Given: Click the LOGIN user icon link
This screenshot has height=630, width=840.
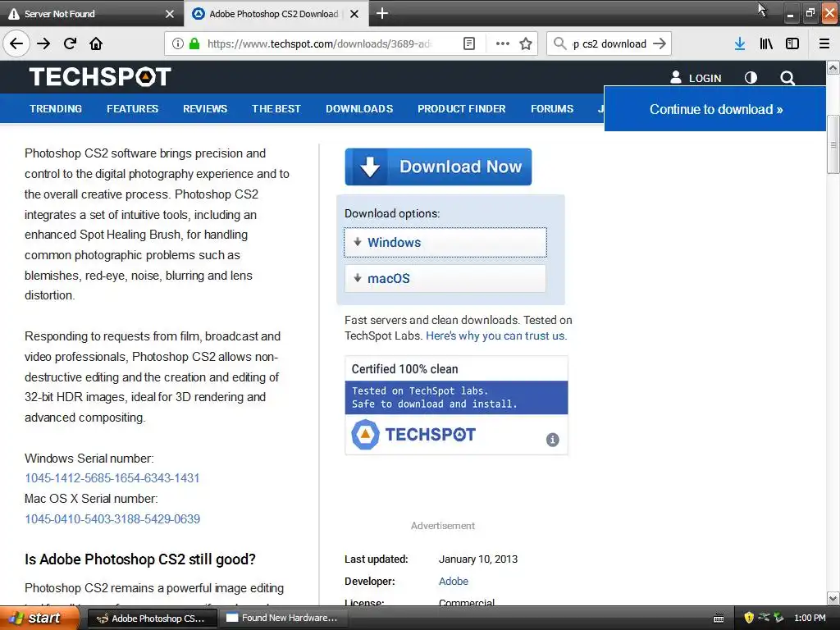Looking at the screenshot, I should click(x=696, y=78).
